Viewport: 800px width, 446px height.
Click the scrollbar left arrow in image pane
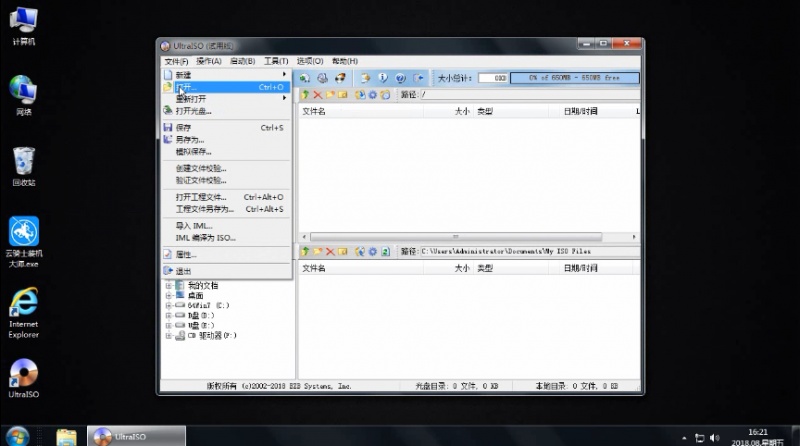[x=305, y=237]
